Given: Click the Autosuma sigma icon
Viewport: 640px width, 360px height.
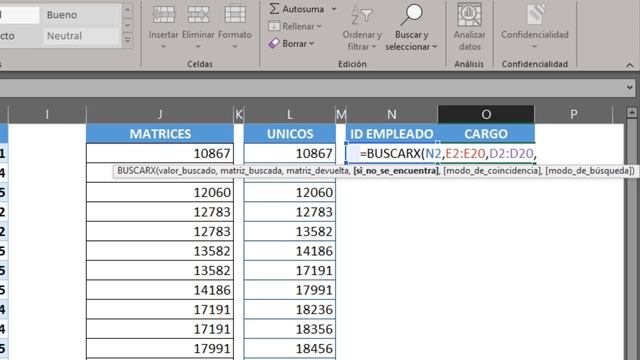Looking at the screenshot, I should (x=274, y=9).
